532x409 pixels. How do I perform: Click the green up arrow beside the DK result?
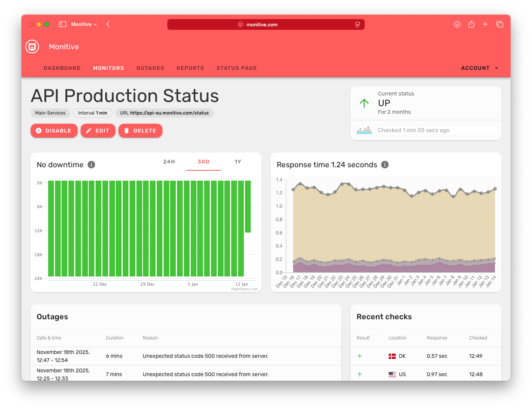pos(359,356)
